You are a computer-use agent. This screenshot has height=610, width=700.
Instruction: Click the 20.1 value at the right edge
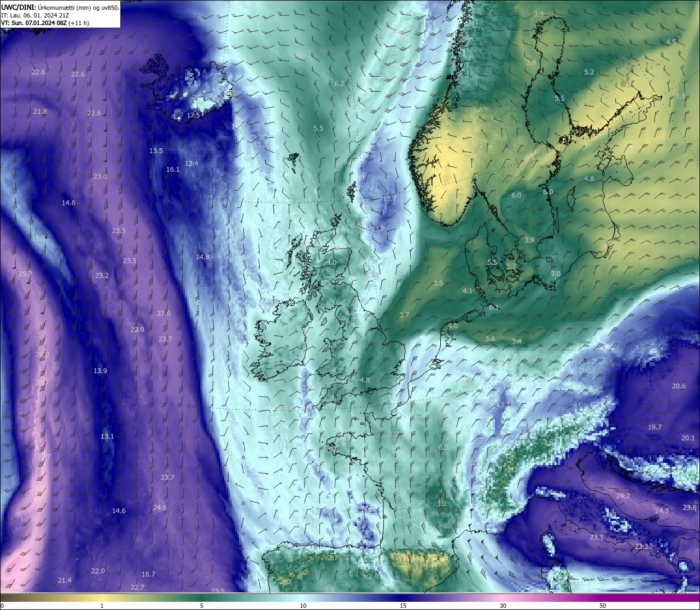[x=688, y=438]
